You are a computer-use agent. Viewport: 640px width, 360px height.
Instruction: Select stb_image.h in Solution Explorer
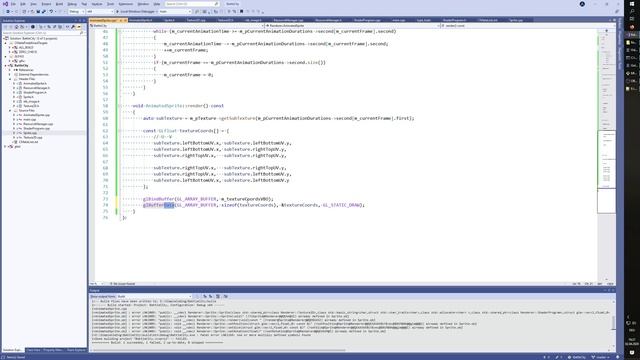31,101
